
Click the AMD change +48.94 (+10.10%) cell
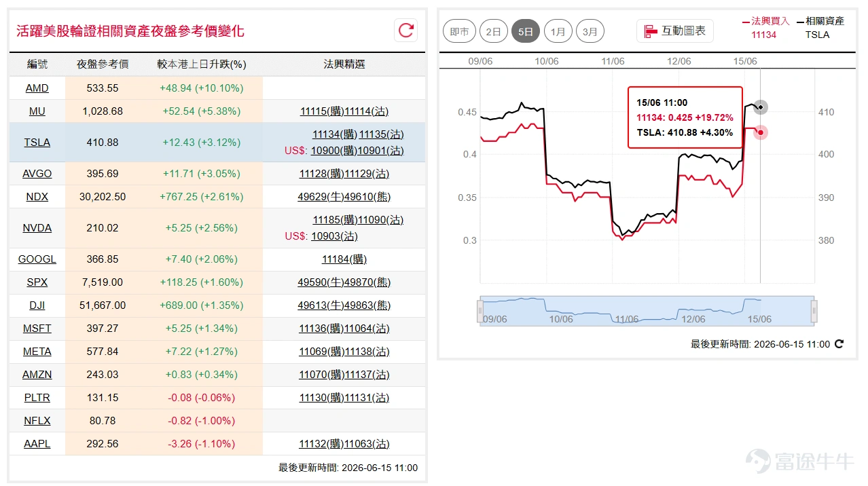202,88
